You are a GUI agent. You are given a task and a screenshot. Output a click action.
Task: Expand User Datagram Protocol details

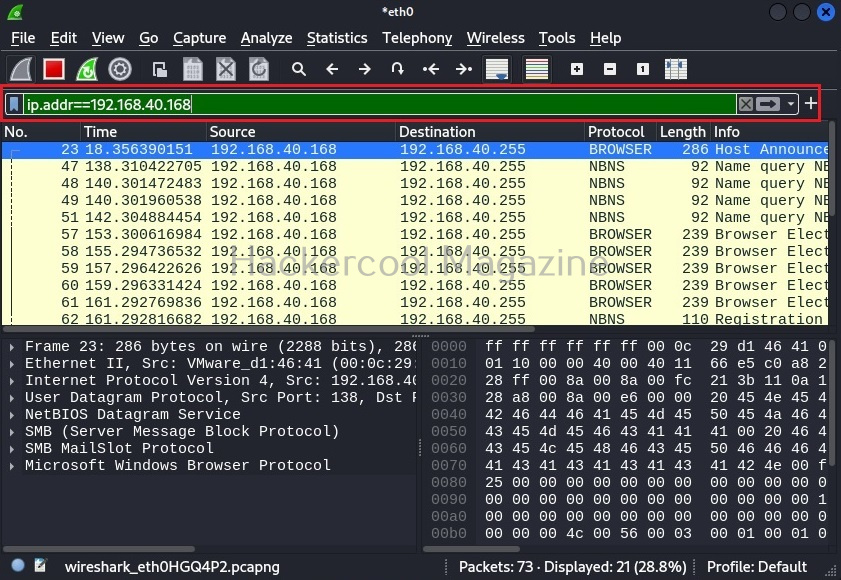[x=12, y=398]
